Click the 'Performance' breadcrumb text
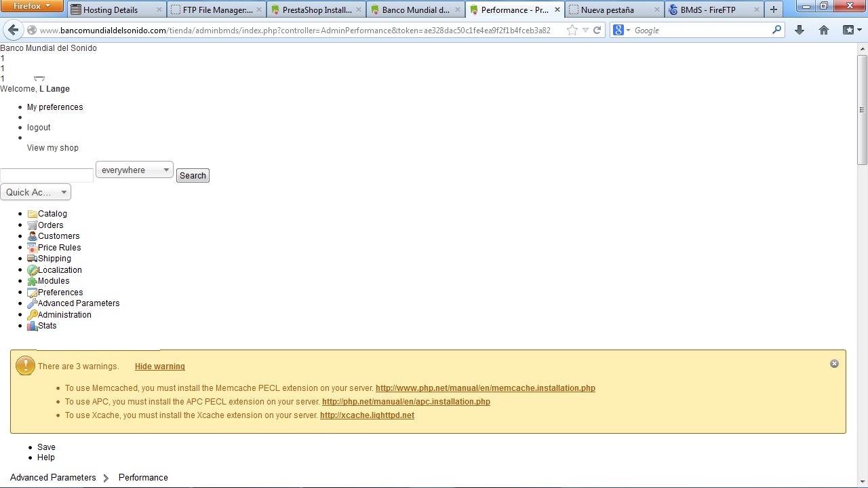The width and height of the screenshot is (868, 488). (143, 478)
